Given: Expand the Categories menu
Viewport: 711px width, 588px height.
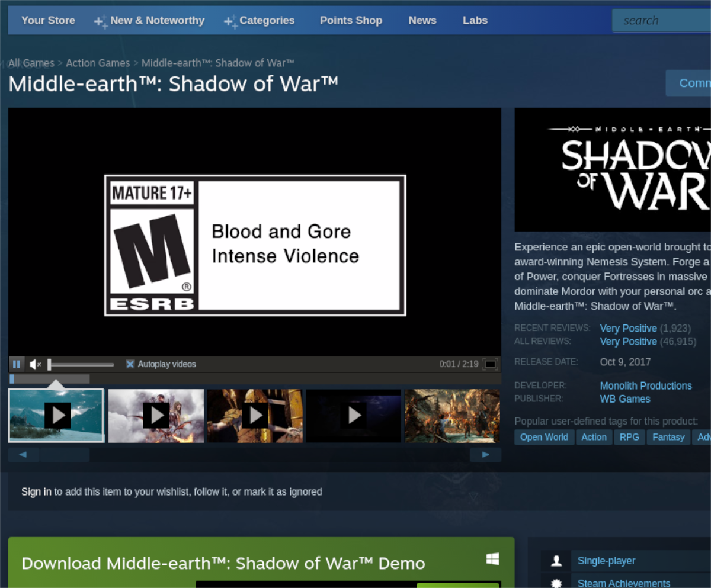Looking at the screenshot, I should point(260,21).
